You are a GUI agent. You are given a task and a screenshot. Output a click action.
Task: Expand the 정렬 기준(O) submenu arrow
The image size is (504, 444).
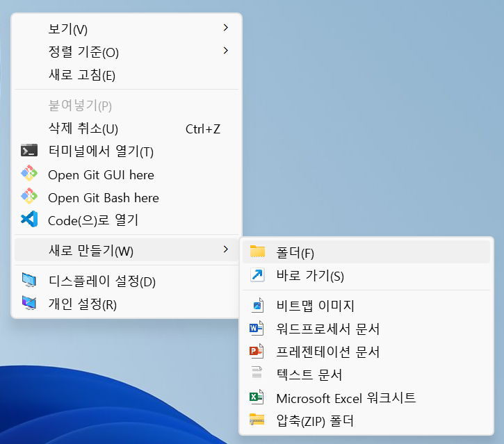[x=225, y=51]
